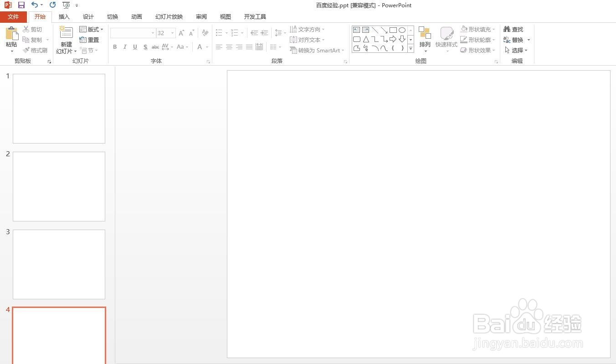Open the 视图 ribbon tab
Image resolution: width=616 pixels, height=364 pixels.
tap(226, 17)
